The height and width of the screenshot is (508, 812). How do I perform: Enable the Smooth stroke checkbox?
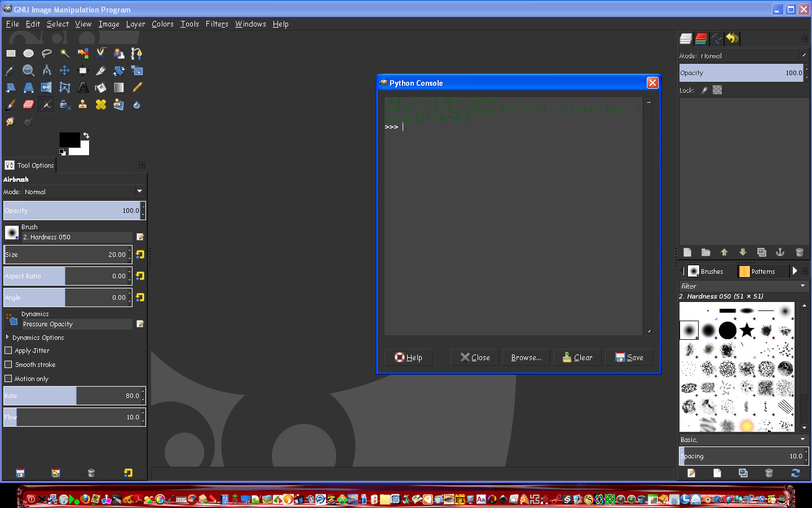pyautogui.click(x=8, y=365)
